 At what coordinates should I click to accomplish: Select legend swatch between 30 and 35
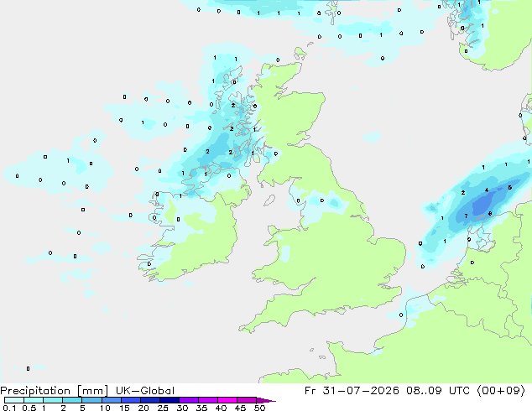click(188, 400)
